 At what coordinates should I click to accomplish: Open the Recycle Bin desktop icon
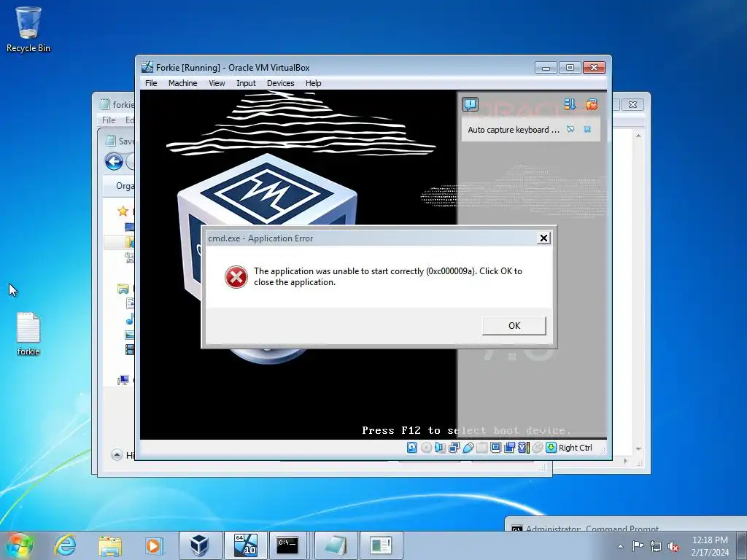click(28, 29)
